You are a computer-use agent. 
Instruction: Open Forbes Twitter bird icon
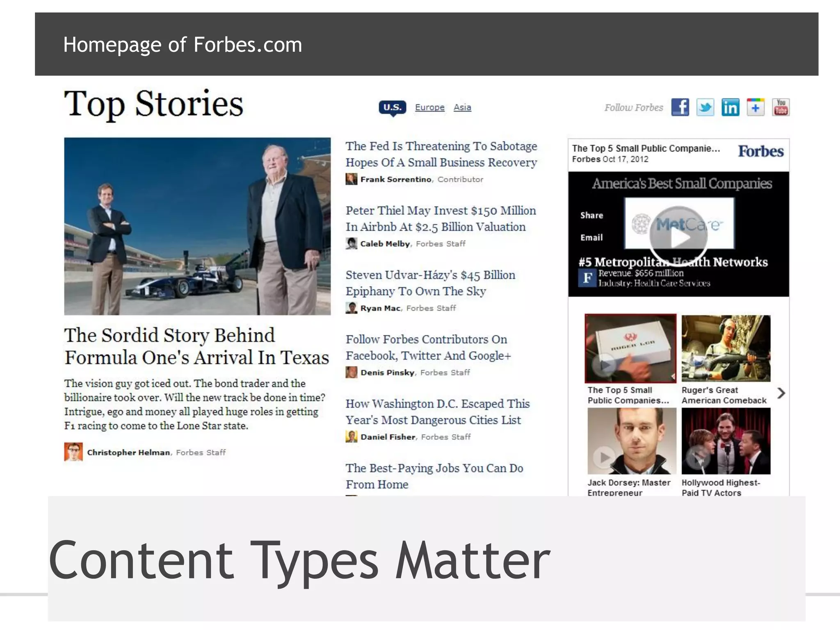(705, 107)
